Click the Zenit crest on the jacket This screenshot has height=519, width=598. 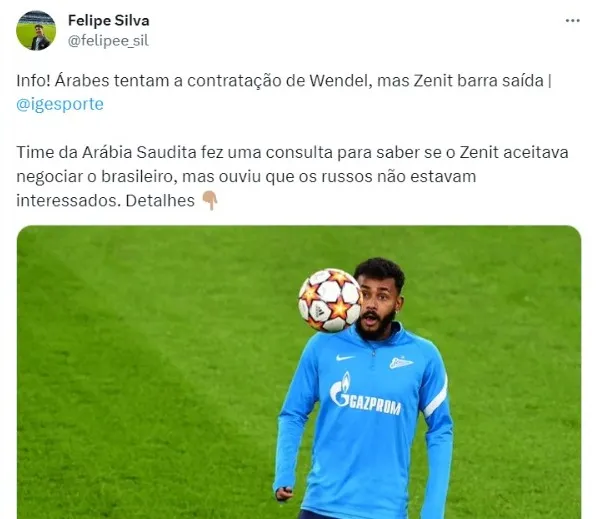pos(401,362)
